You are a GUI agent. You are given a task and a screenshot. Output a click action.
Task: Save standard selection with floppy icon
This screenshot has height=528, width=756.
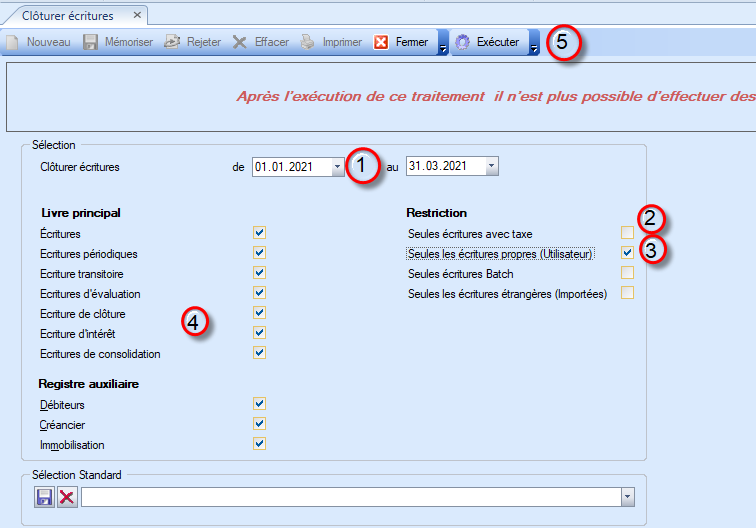pyautogui.click(x=44, y=497)
